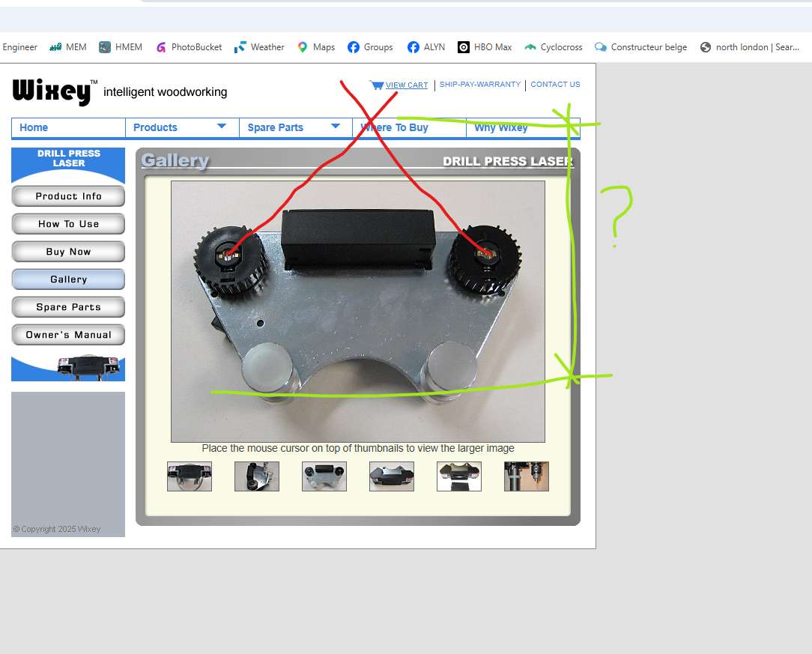This screenshot has width=812, height=654.
Task: Select the third gallery thumbnail
Action: click(x=324, y=476)
